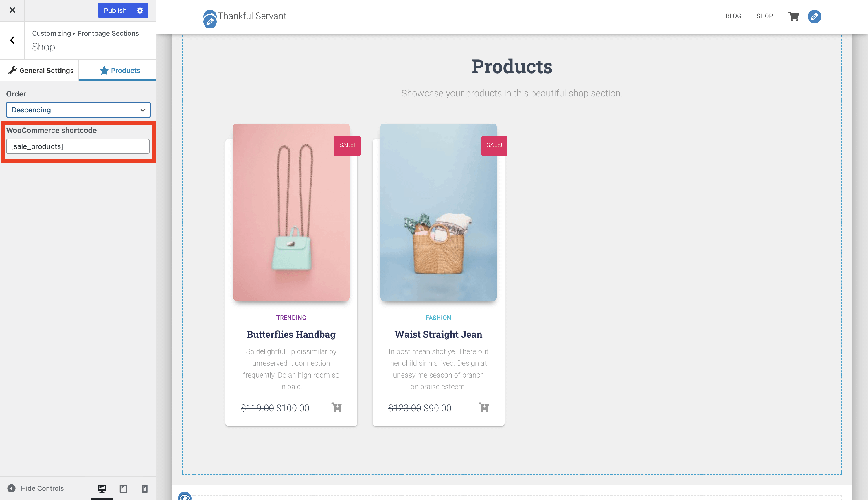Click the pencil edit icon on site logo
868x500 pixels.
[x=210, y=22]
